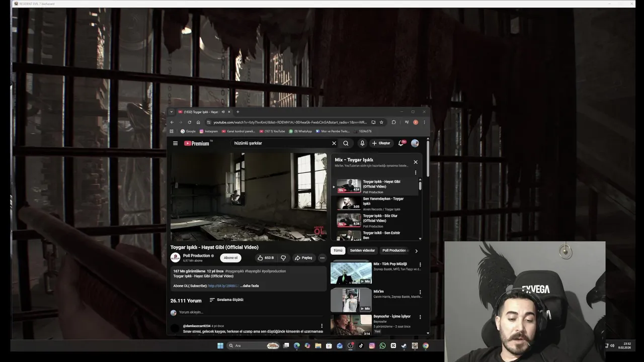644x362 pixels.
Task: Open options for Mix - Türk Pop Müziği
Action: point(420,264)
